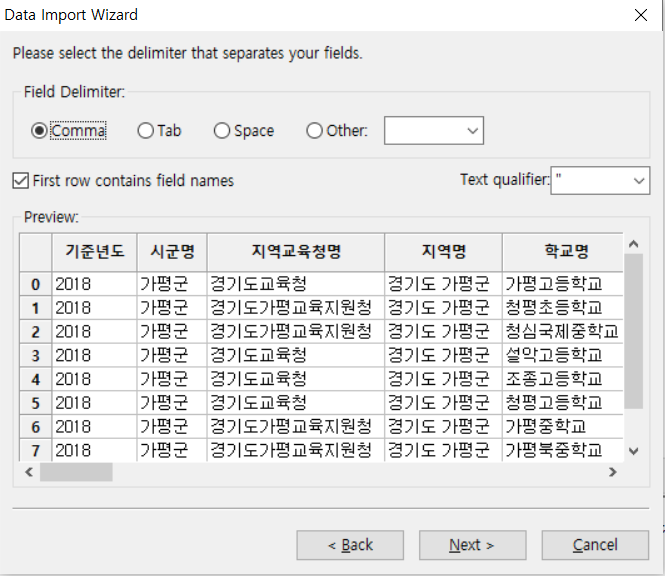
Task: Click row header 7 in preview
Action: pyautogui.click(x=36, y=450)
